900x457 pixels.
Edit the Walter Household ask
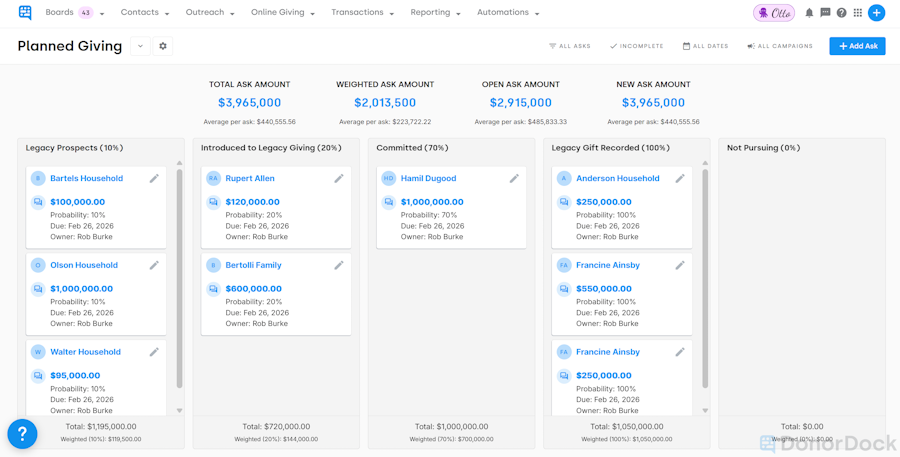pos(154,352)
